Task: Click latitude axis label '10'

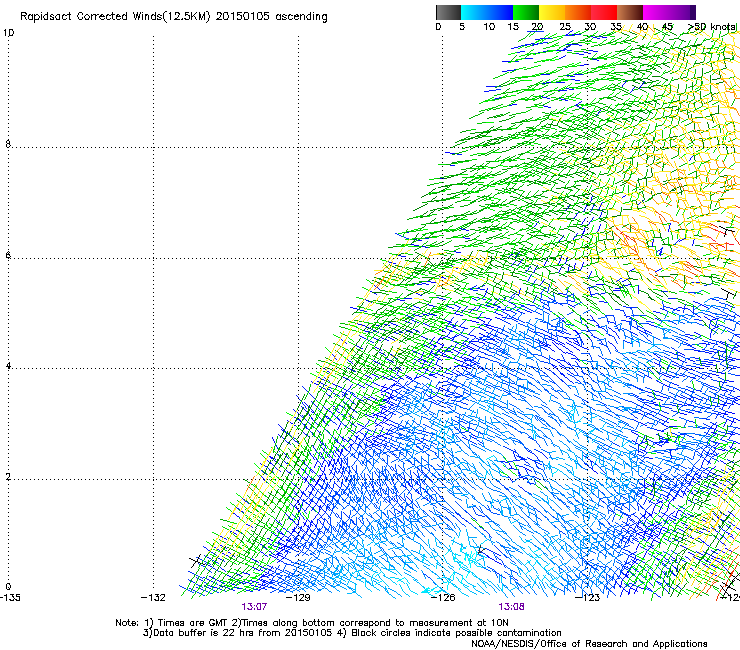Action: pyautogui.click(x=8, y=33)
